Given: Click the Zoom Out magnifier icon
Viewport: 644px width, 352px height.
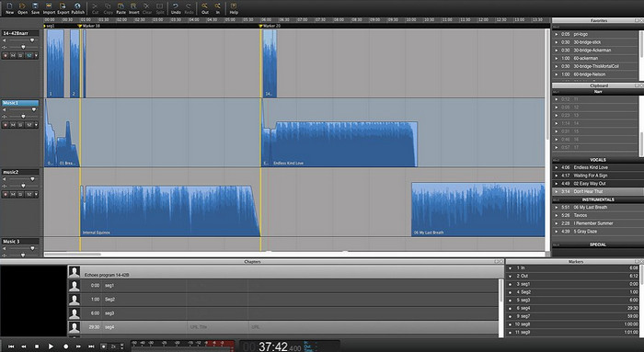Looking at the screenshot, I should 204,6.
